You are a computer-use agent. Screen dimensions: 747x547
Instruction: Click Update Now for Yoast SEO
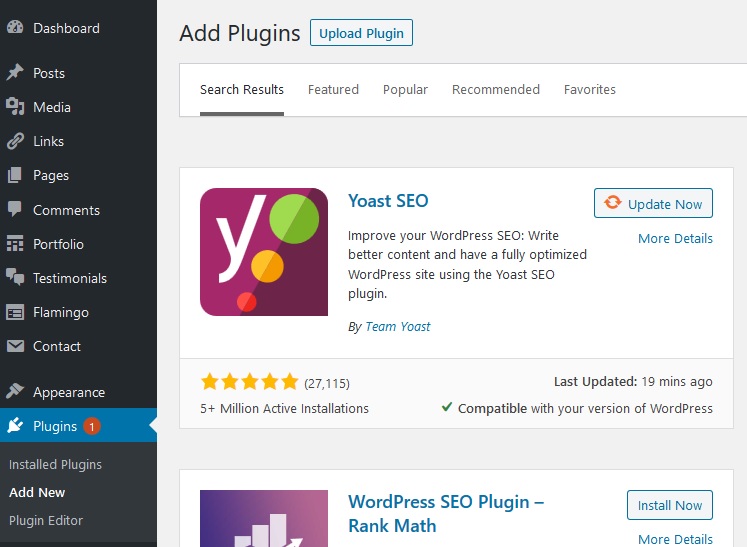pyautogui.click(x=653, y=203)
